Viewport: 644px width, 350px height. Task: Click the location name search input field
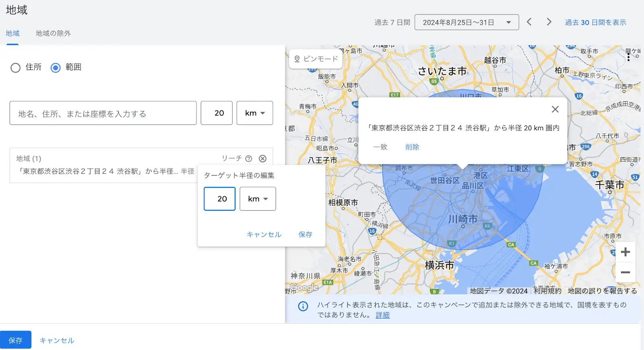(x=103, y=113)
